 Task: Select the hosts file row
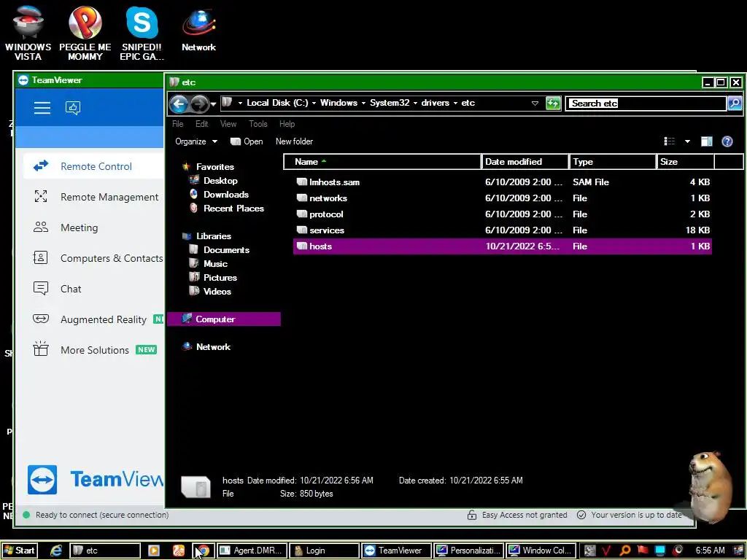[502, 246]
